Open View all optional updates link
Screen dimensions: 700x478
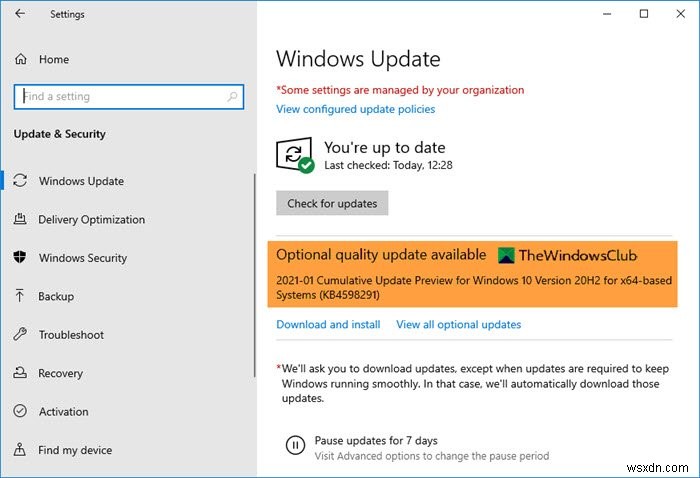[x=458, y=324]
